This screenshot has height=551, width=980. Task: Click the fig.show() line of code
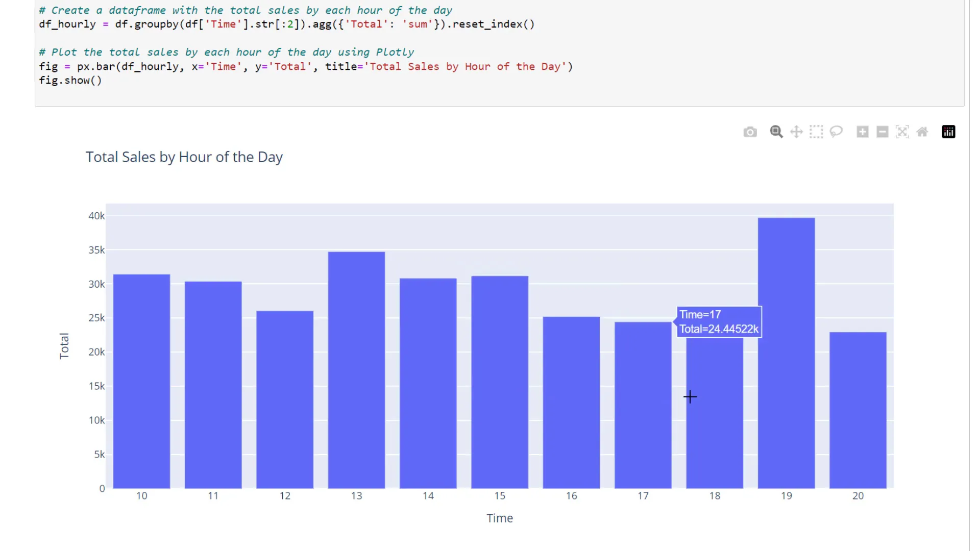(70, 80)
